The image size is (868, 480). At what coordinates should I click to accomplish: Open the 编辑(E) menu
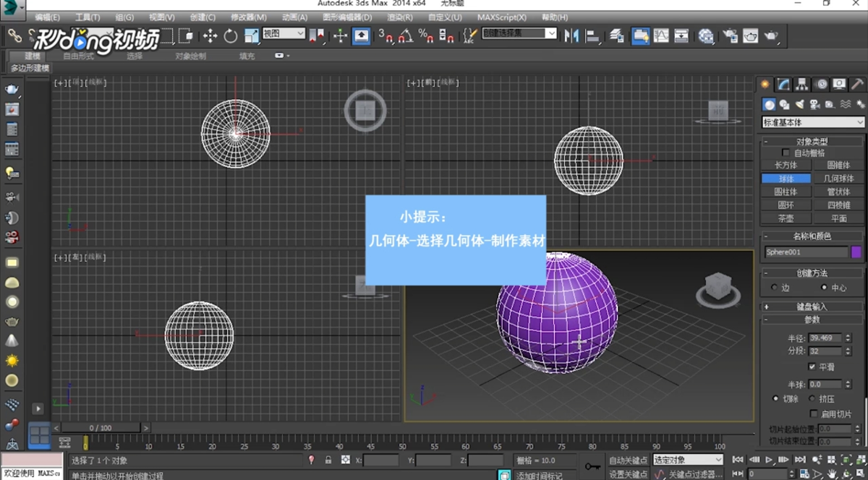pos(48,17)
